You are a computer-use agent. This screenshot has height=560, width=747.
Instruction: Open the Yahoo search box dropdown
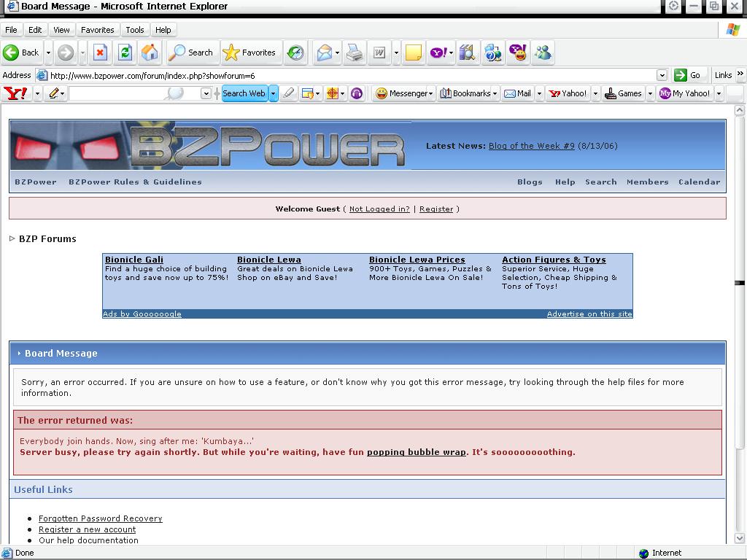click(x=206, y=93)
